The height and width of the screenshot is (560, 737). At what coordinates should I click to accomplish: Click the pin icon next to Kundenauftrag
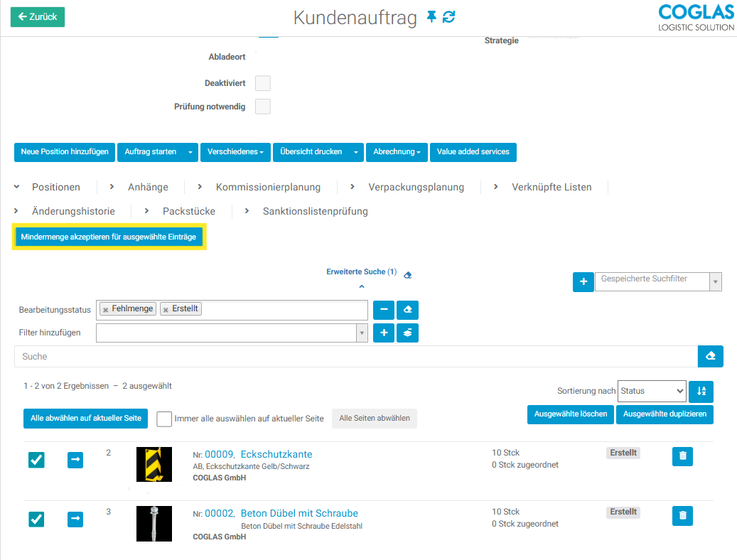point(431,17)
